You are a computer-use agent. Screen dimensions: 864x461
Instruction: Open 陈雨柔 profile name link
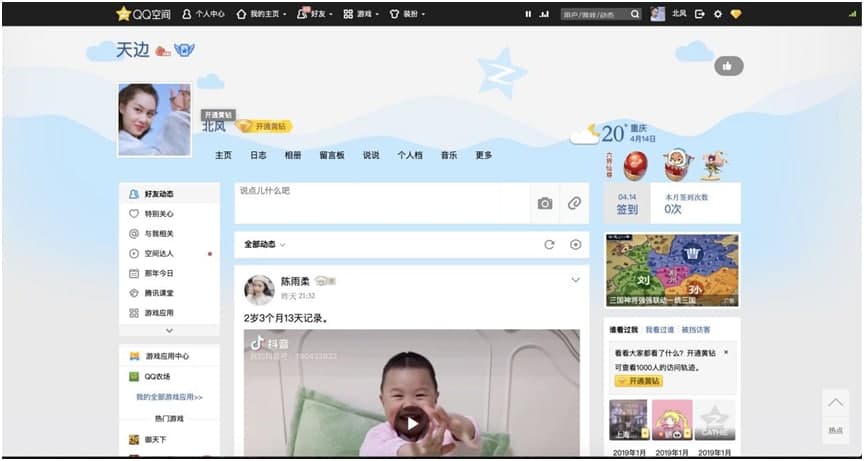click(x=295, y=281)
